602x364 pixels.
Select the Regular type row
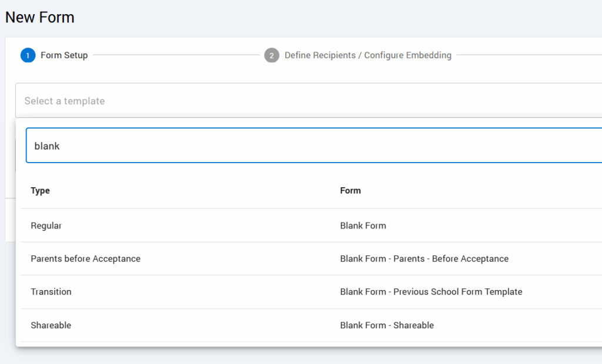(46, 225)
